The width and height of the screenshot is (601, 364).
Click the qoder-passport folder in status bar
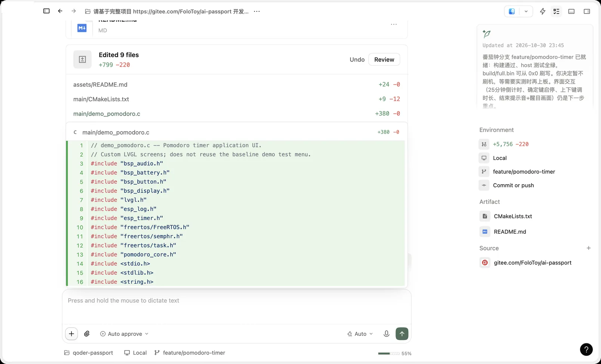tap(89, 353)
